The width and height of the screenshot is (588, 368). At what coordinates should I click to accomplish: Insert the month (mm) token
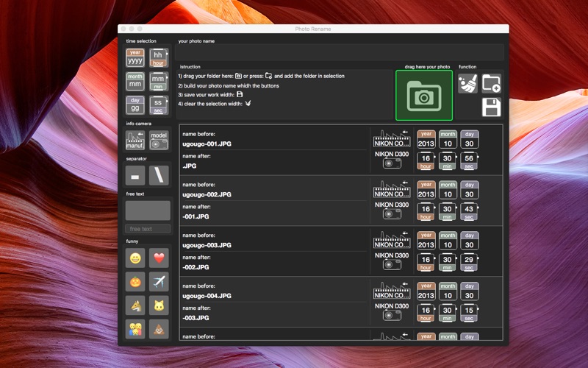tap(135, 81)
